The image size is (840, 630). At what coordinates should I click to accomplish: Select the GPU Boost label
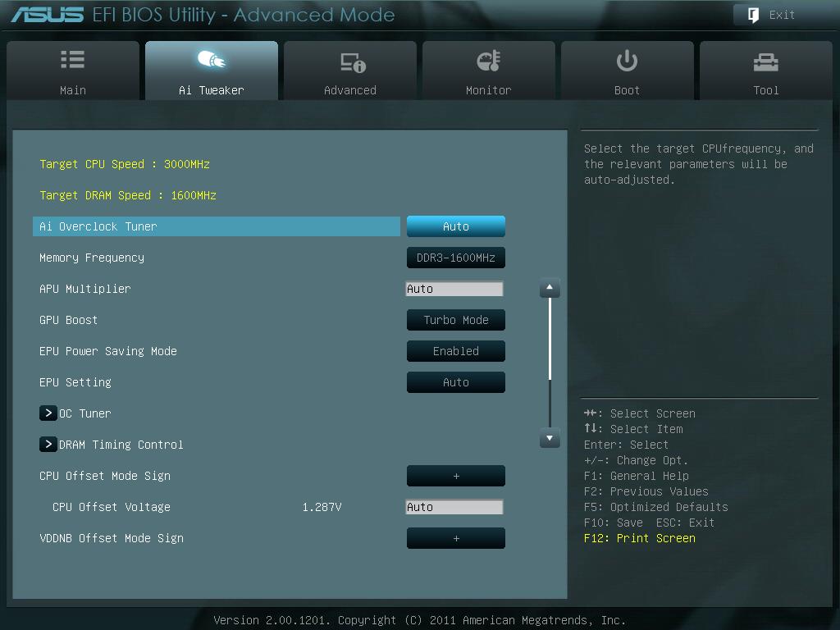coord(68,320)
